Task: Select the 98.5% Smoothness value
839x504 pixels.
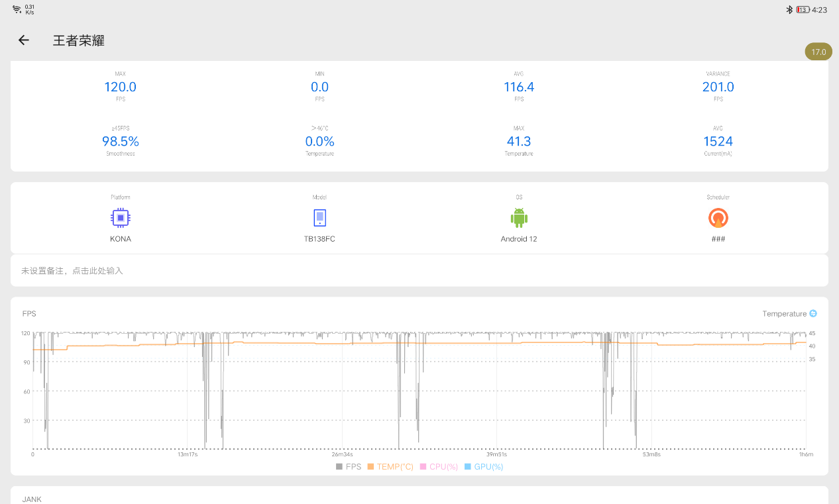Action: 120,141
